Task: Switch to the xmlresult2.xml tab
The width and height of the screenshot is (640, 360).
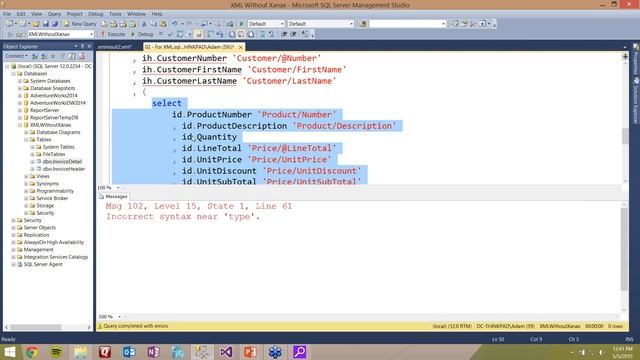Action: 115,47
